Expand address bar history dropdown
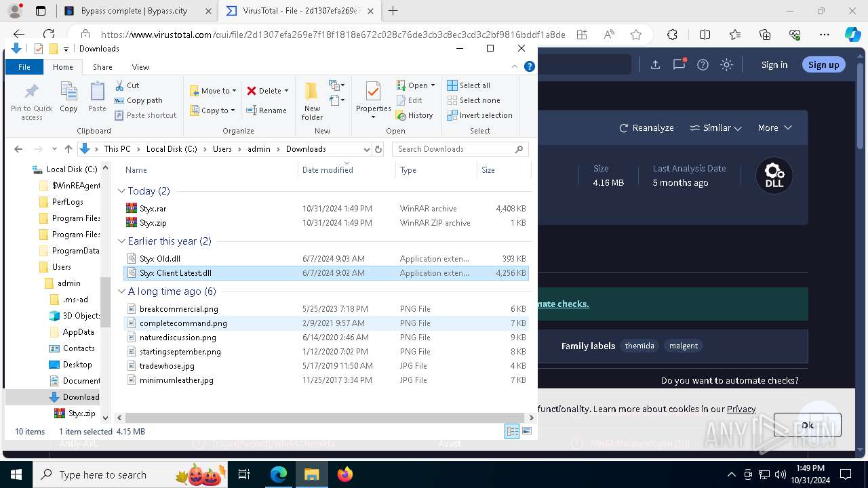This screenshot has height=488, width=868. coord(367,149)
